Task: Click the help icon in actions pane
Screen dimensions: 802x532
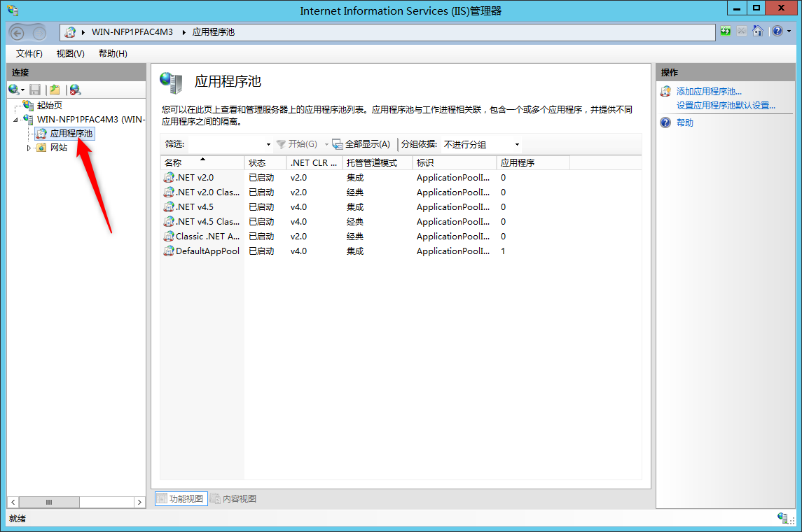Action: (665, 122)
